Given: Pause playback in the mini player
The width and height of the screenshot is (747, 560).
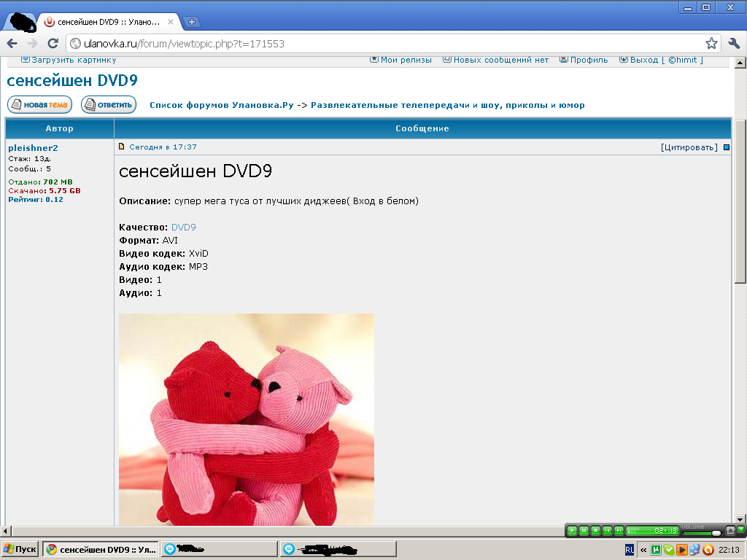Looking at the screenshot, I should coord(584,530).
